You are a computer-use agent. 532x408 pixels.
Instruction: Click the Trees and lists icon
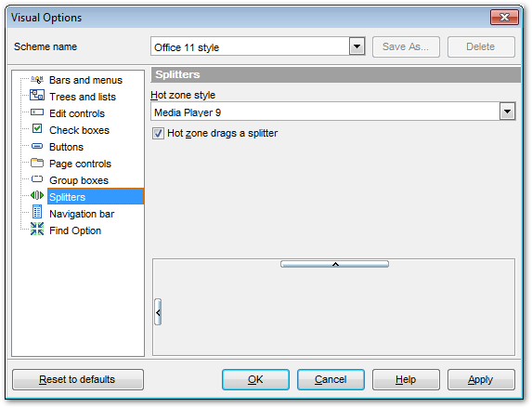tap(37, 95)
